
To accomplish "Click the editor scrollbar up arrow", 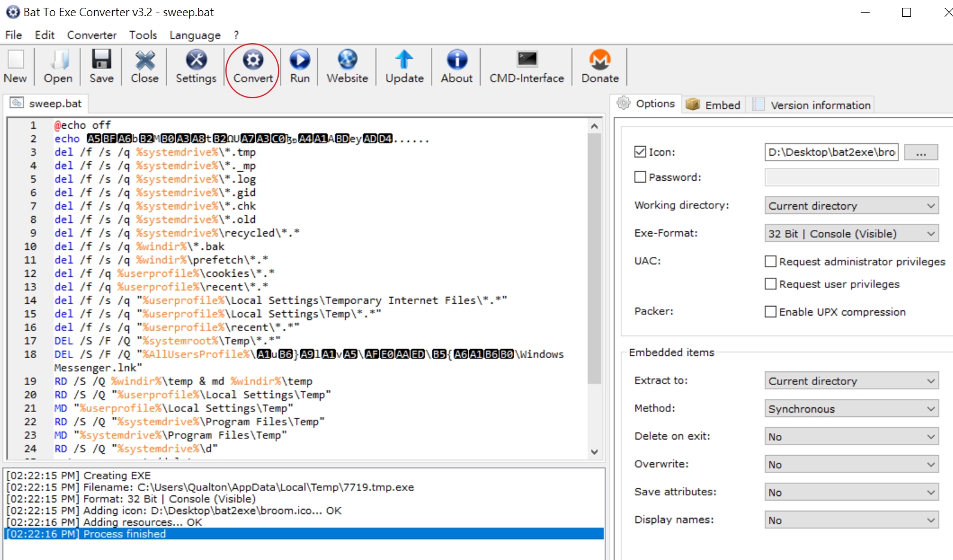I will coord(594,126).
